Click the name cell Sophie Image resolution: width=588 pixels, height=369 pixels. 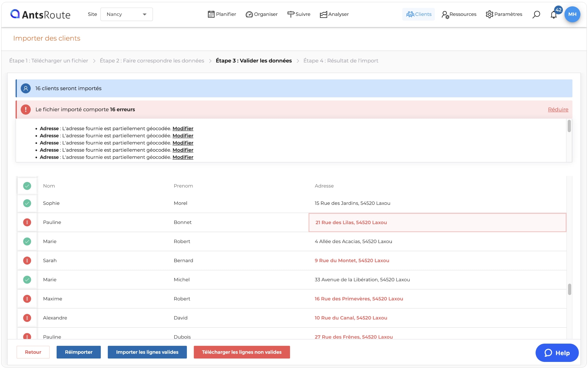(x=51, y=203)
